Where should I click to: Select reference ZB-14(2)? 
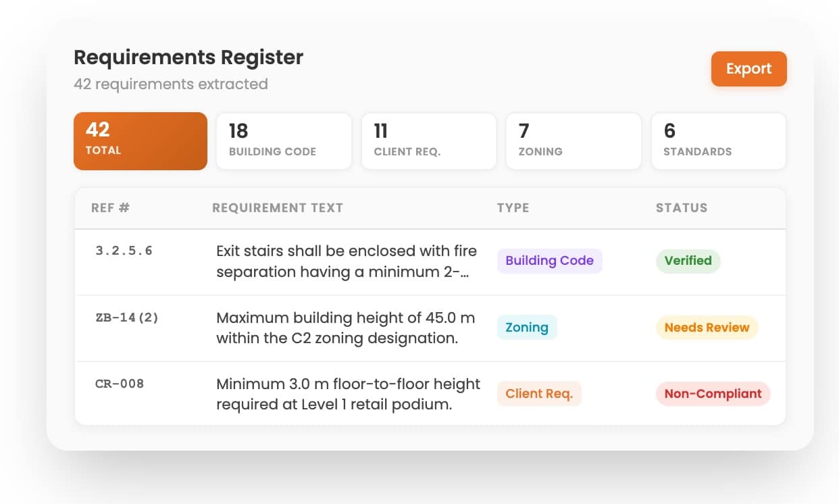(127, 318)
